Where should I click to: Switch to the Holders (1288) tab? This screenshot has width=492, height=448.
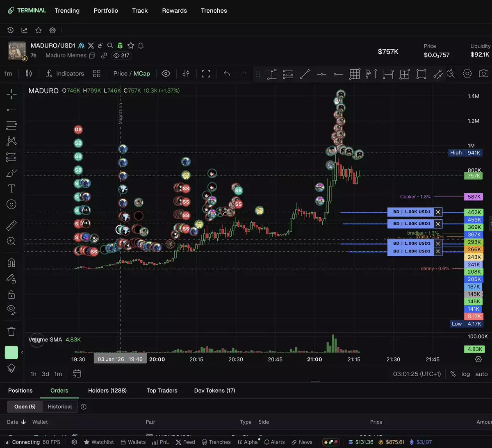pos(107,391)
